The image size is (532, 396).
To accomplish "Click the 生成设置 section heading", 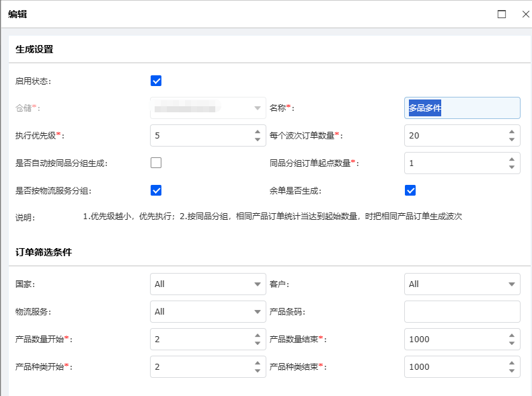I will click(34, 49).
